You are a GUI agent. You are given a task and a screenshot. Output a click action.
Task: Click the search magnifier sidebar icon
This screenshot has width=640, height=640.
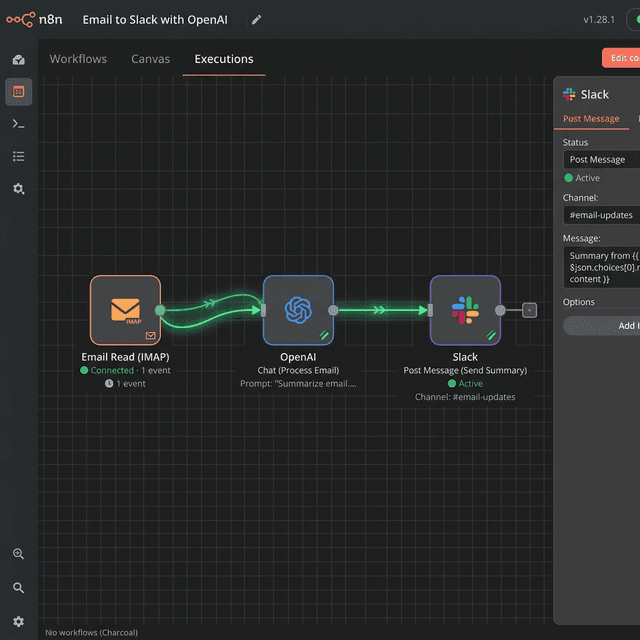[18, 588]
